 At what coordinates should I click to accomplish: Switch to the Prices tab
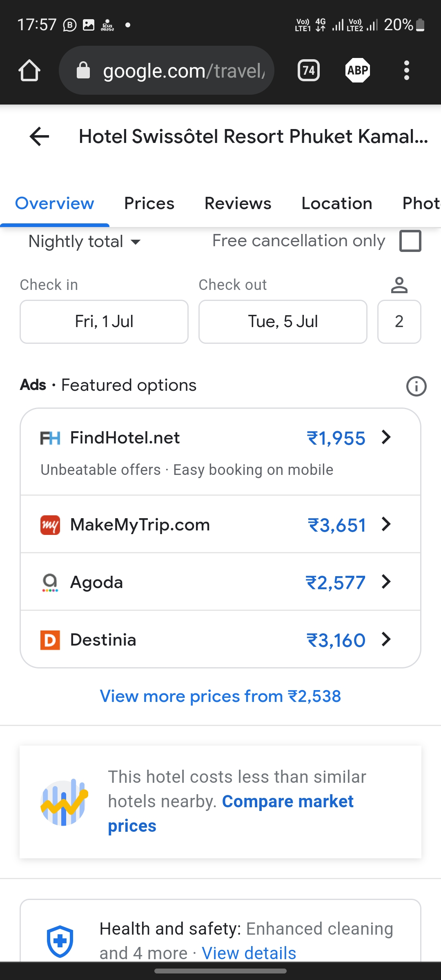pos(149,203)
